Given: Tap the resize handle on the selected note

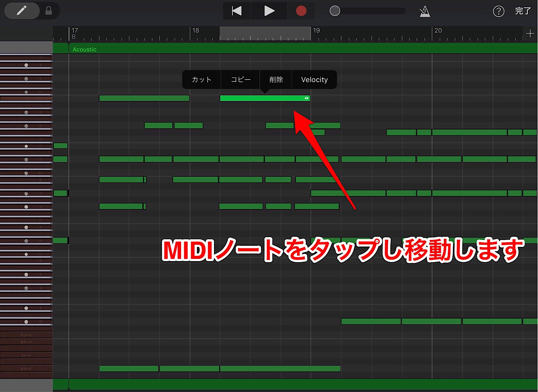Looking at the screenshot, I should (x=306, y=98).
